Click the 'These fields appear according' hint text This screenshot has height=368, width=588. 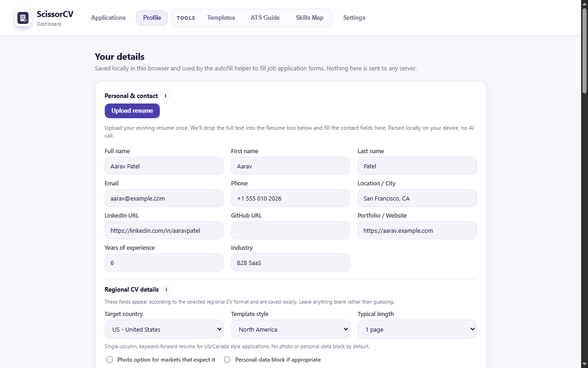(x=249, y=302)
